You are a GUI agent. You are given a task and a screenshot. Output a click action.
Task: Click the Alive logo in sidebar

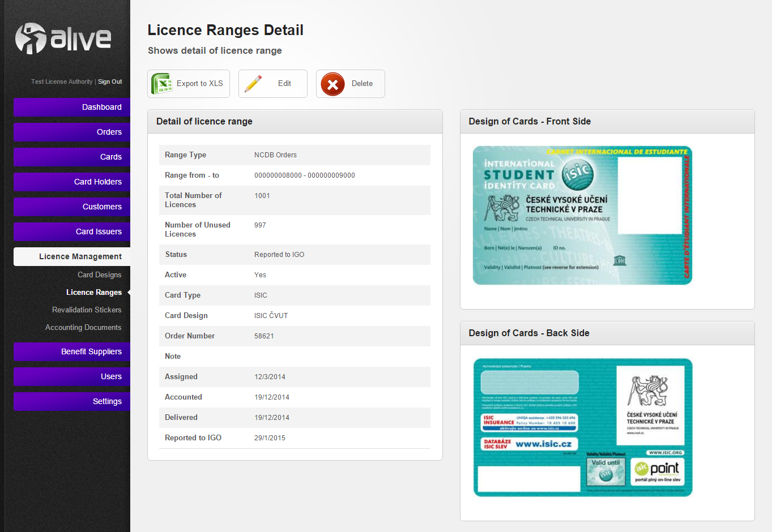pos(63,38)
